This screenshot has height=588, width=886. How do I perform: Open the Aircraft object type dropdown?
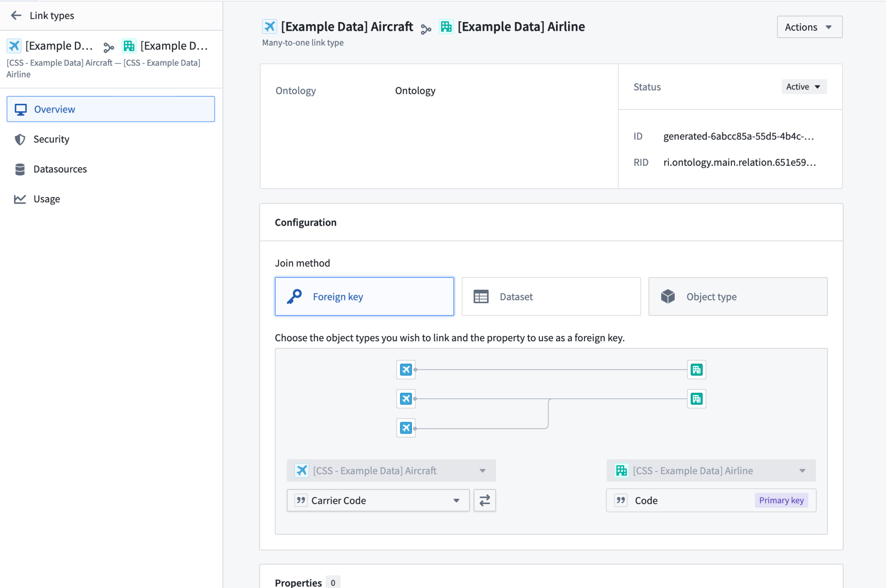(x=391, y=471)
